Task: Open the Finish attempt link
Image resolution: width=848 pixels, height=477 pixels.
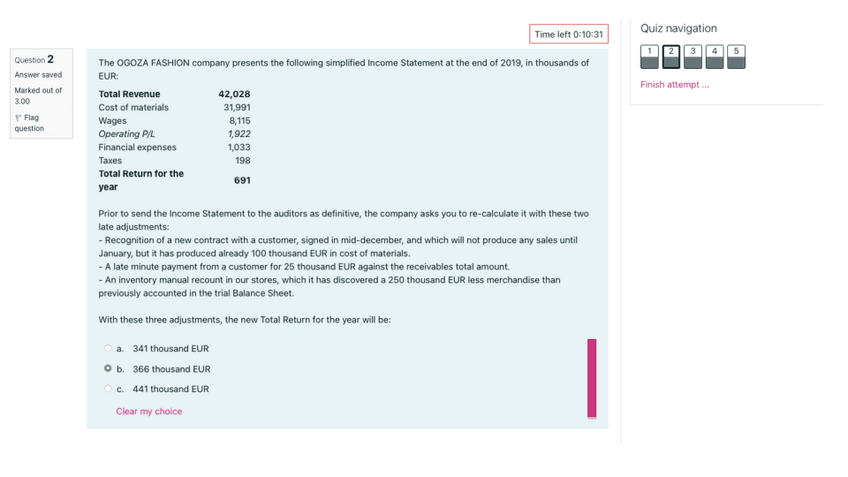Action: click(675, 85)
